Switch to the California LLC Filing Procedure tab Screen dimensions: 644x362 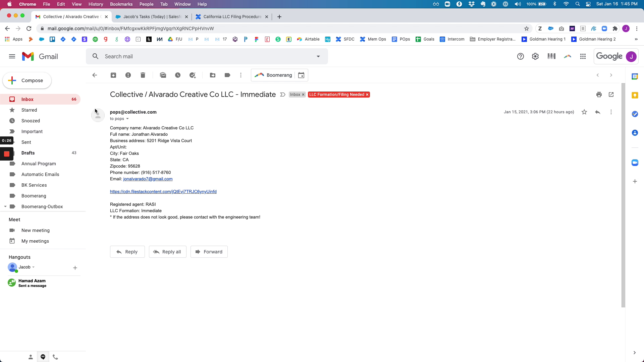(x=232, y=16)
